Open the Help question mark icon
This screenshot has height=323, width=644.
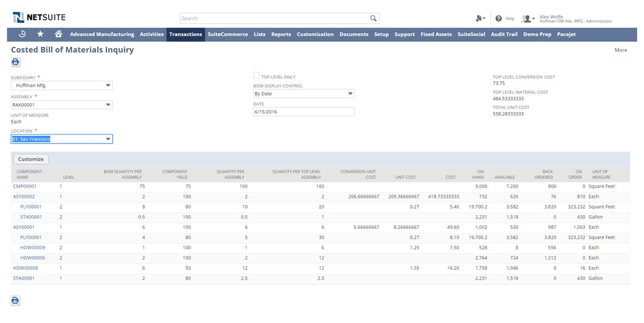(499, 18)
